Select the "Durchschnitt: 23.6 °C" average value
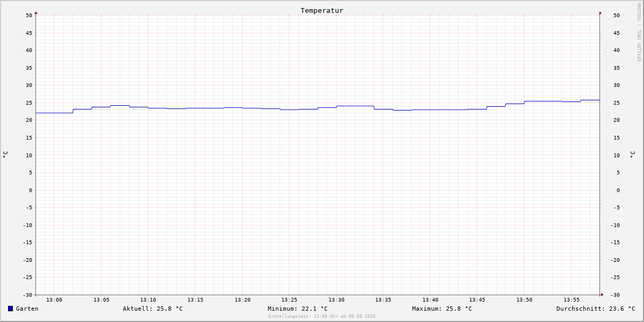The width and height of the screenshot is (644, 322). (596, 309)
